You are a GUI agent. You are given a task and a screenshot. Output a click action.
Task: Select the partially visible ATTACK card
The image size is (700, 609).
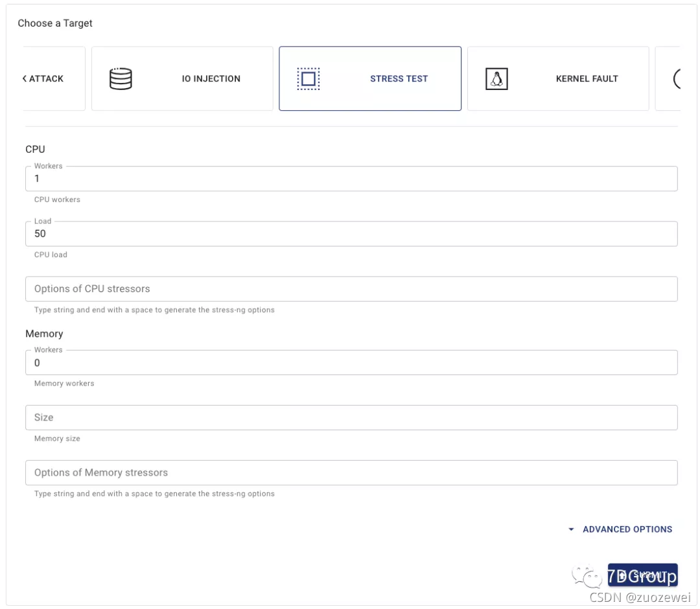tap(54, 78)
